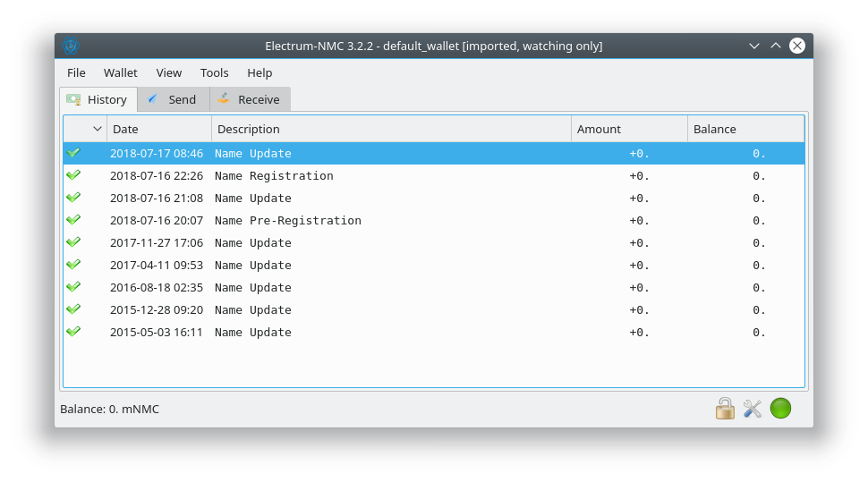Close the Electrum-NMC window
Screen dimensions: 868x482
coord(797,46)
